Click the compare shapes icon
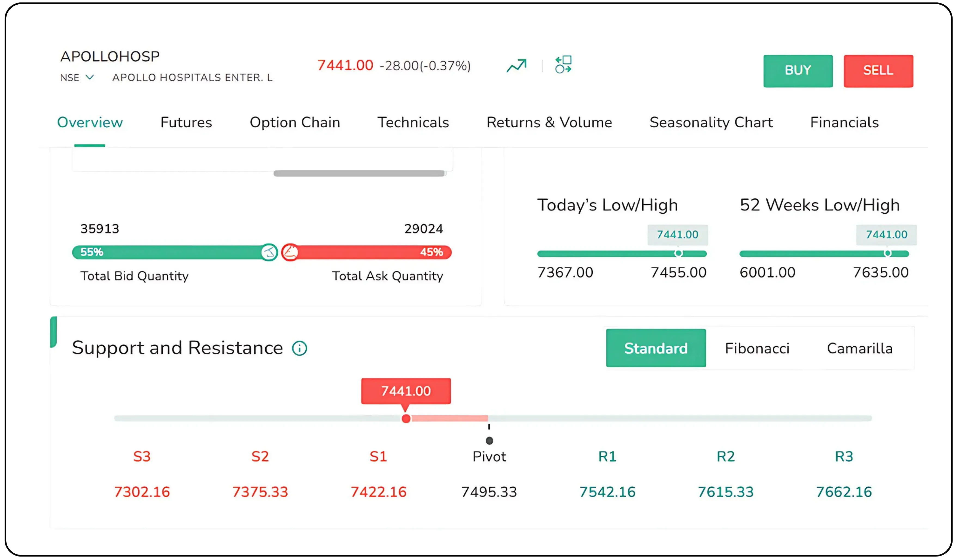Screen dimensions: 955x560 tap(563, 65)
